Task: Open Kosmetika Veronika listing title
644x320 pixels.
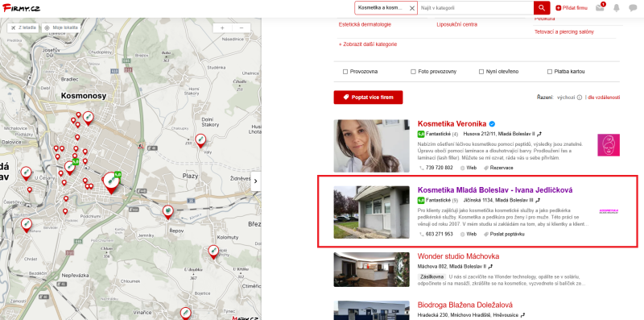Action: click(x=452, y=124)
